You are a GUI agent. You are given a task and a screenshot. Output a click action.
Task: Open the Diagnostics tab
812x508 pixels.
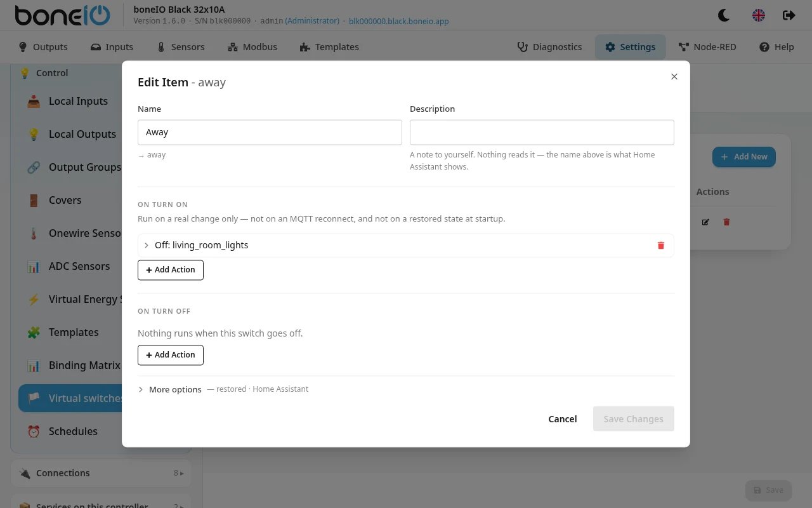pos(549,47)
